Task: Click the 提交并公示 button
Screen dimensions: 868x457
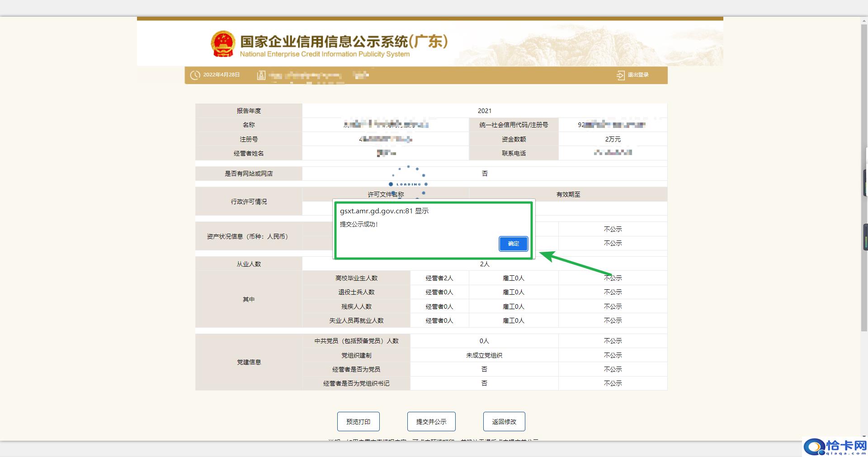Action: point(432,421)
